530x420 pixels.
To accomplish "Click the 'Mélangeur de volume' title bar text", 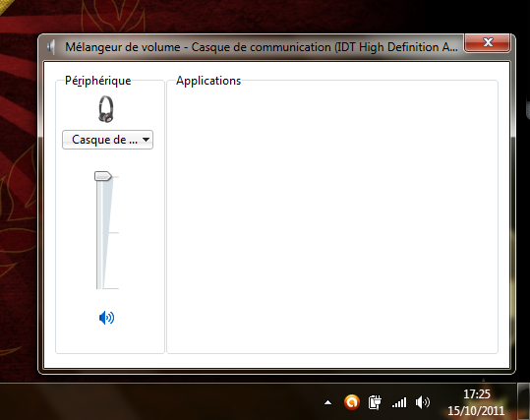I will coord(123,47).
